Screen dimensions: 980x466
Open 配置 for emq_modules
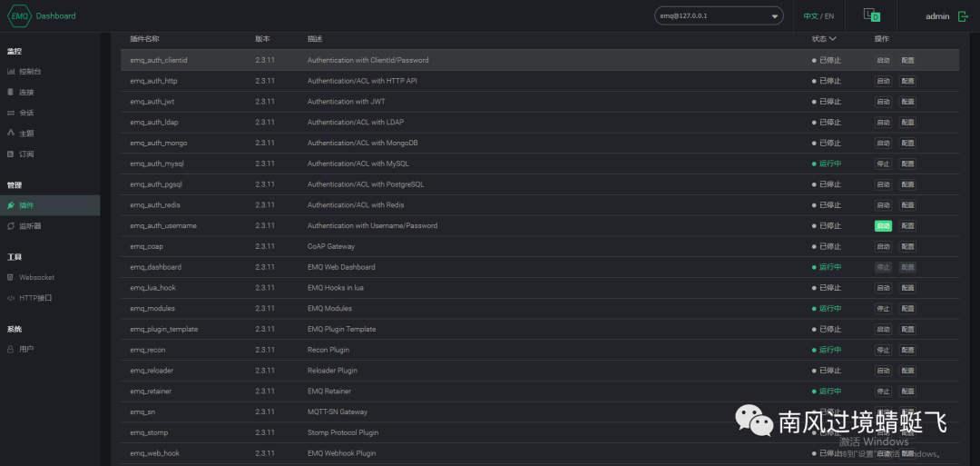pyautogui.click(x=907, y=308)
